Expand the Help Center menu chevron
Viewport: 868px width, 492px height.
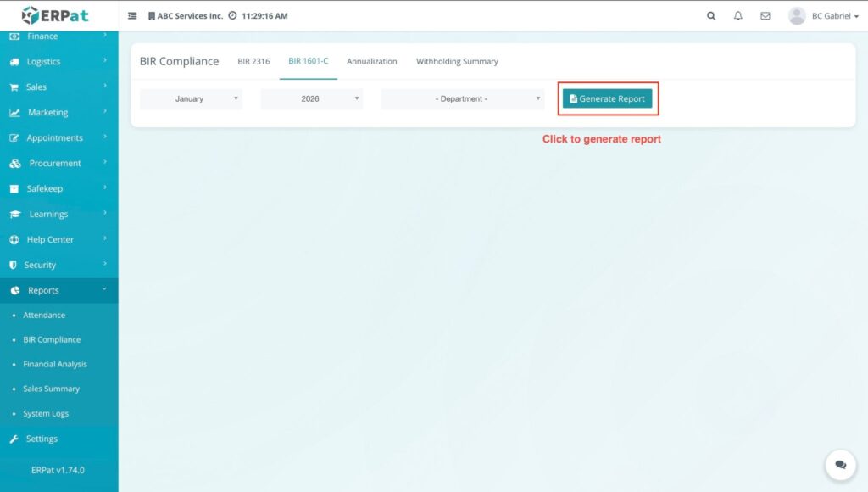click(x=104, y=239)
